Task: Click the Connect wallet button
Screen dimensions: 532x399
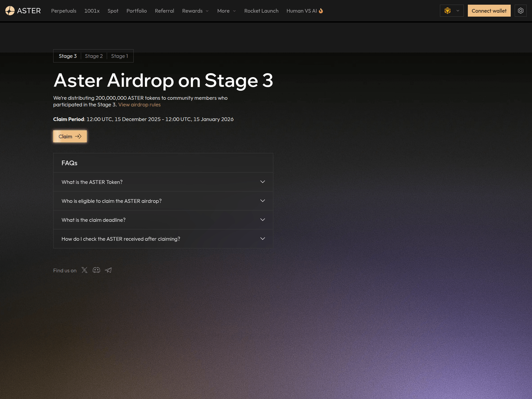Action: (x=489, y=11)
